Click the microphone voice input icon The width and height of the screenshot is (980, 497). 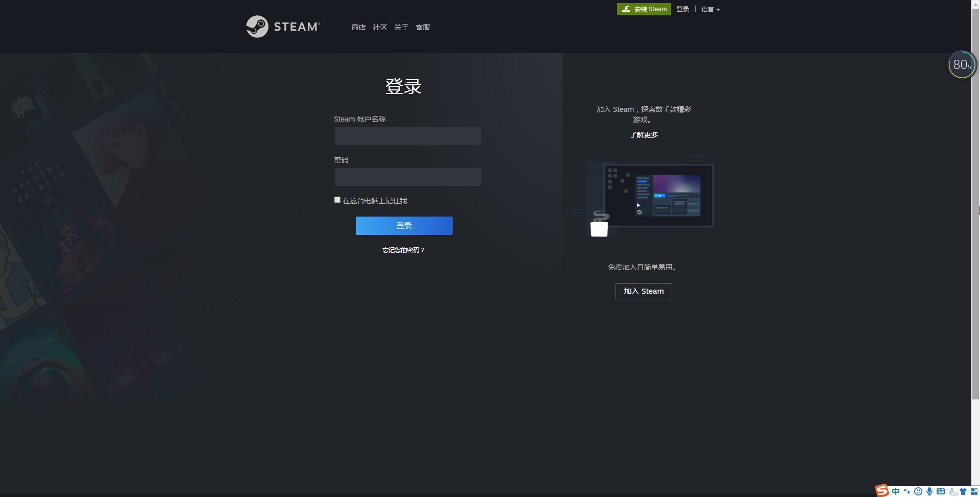coord(929,491)
